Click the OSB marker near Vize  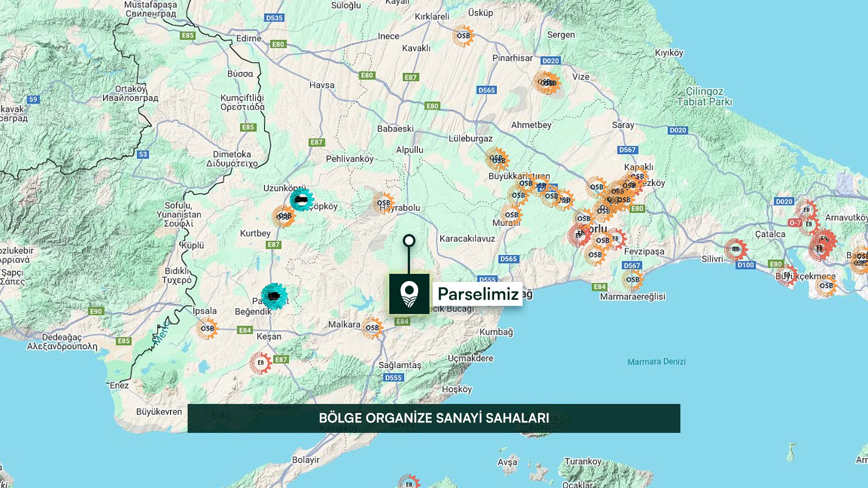coord(547,83)
